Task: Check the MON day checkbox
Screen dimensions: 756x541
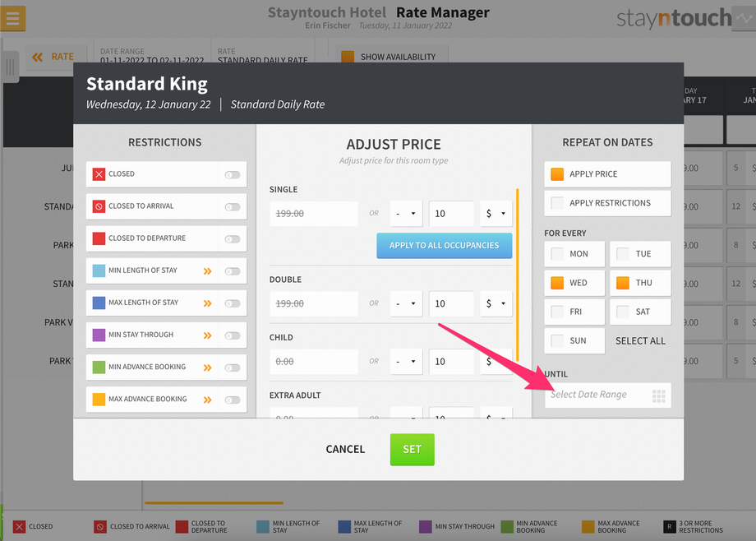Action: 557,254
